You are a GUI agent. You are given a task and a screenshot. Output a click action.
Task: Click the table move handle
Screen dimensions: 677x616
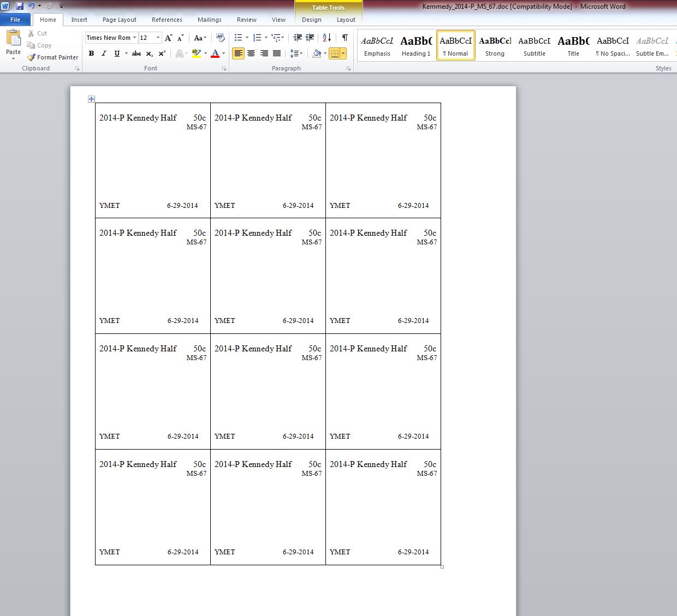tap(91, 99)
